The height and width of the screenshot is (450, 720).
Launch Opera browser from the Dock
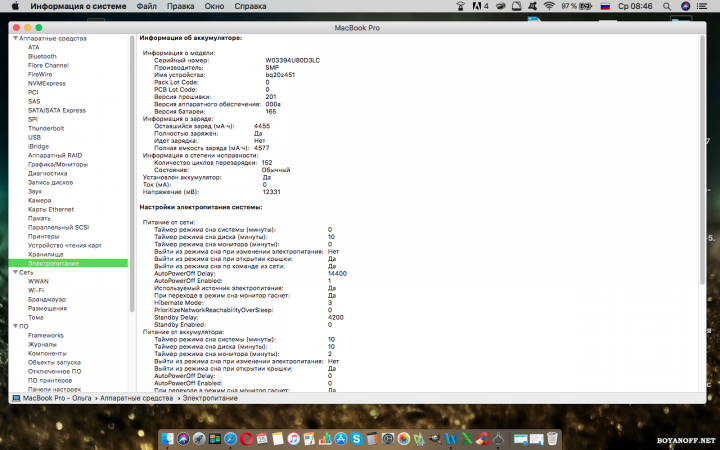(x=247, y=439)
